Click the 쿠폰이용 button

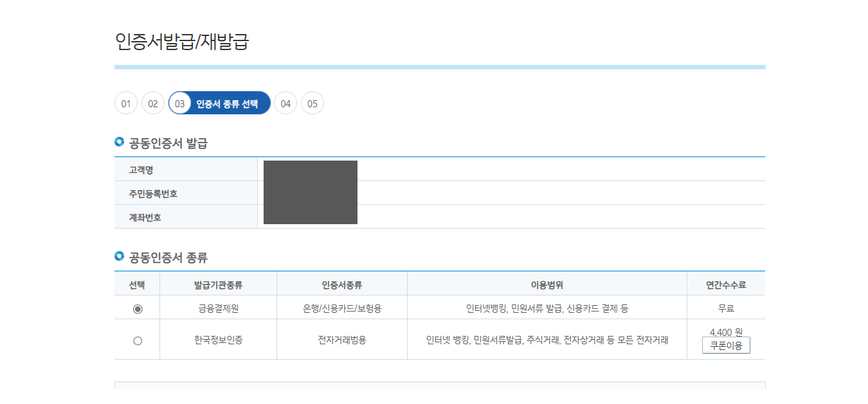(x=726, y=346)
